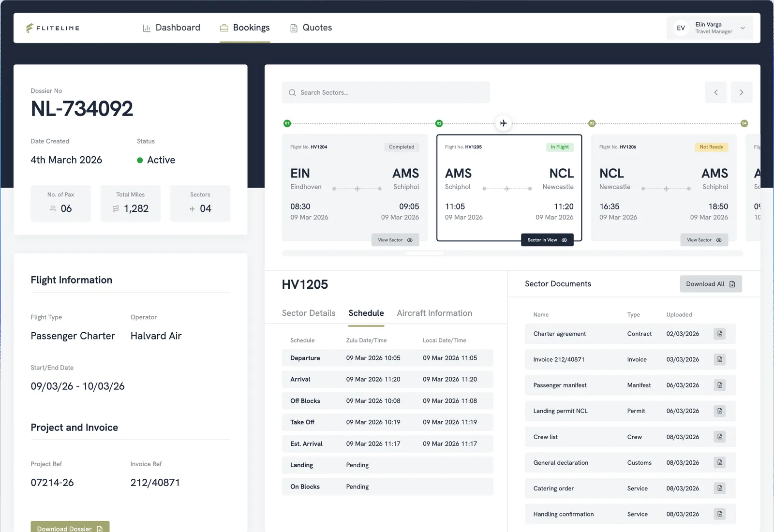Screen dimensions: 774x532
Task: Click timeline marker 03
Action: pos(592,123)
